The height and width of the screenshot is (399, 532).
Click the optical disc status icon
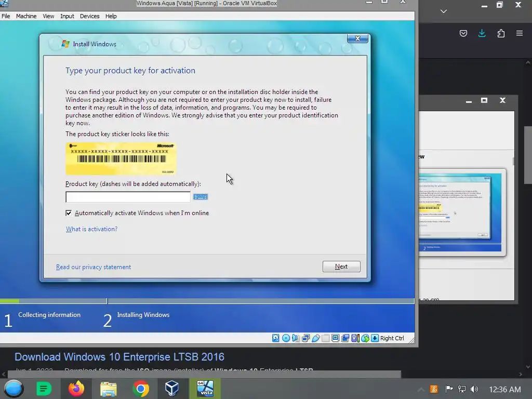(x=286, y=338)
